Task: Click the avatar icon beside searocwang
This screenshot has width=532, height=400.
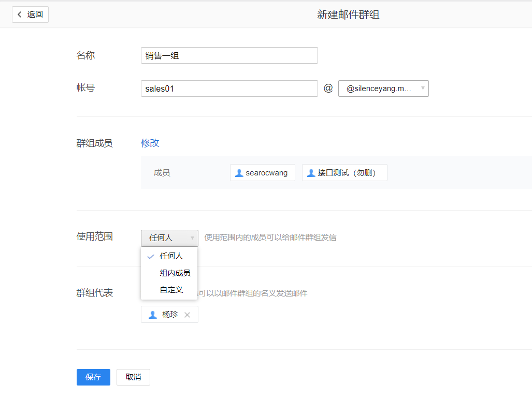Action: coord(239,173)
